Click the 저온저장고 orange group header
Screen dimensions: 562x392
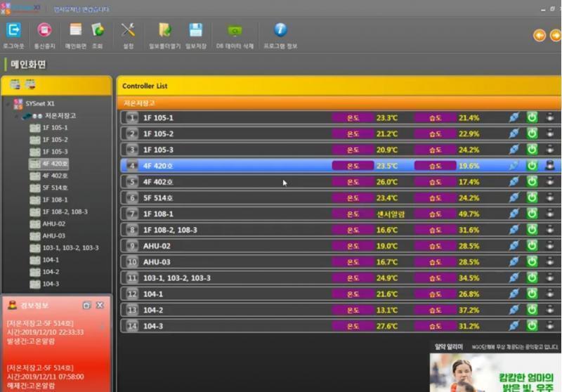(339, 103)
